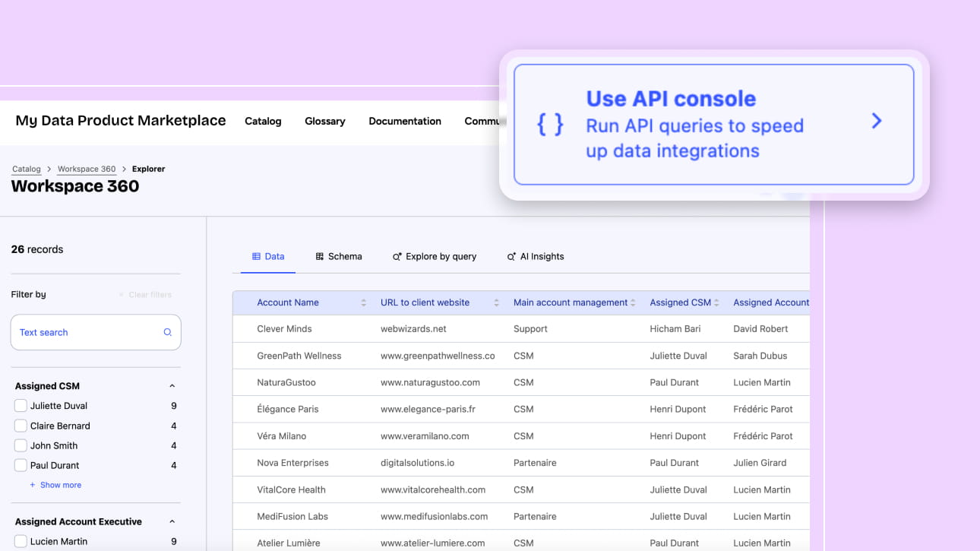Collapse the Assigned CSM filter section

(x=172, y=386)
